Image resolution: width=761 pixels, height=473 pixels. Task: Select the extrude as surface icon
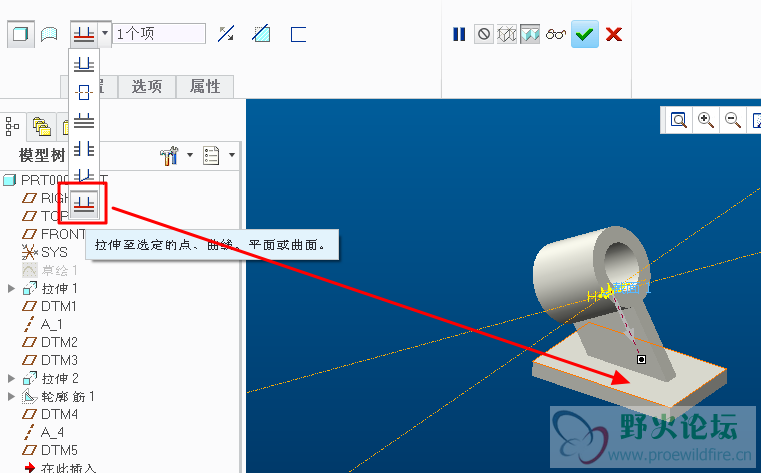pyautogui.click(x=49, y=34)
